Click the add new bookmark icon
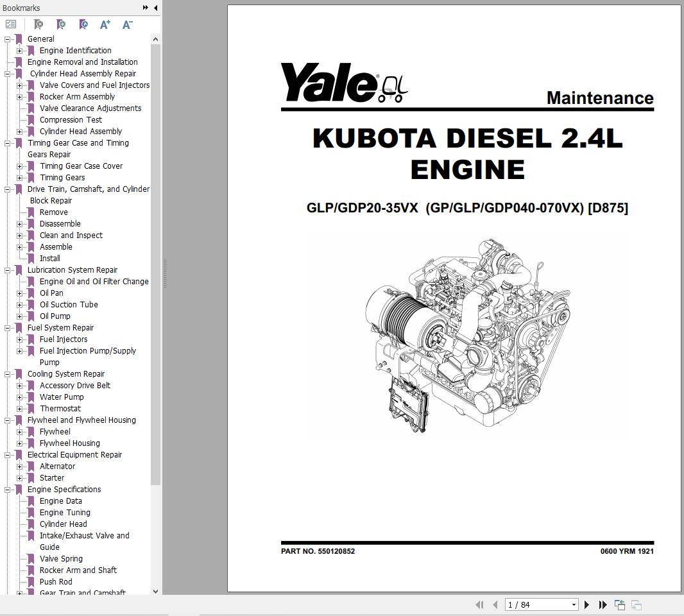The width and height of the screenshot is (684, 616). coord(61,24)
